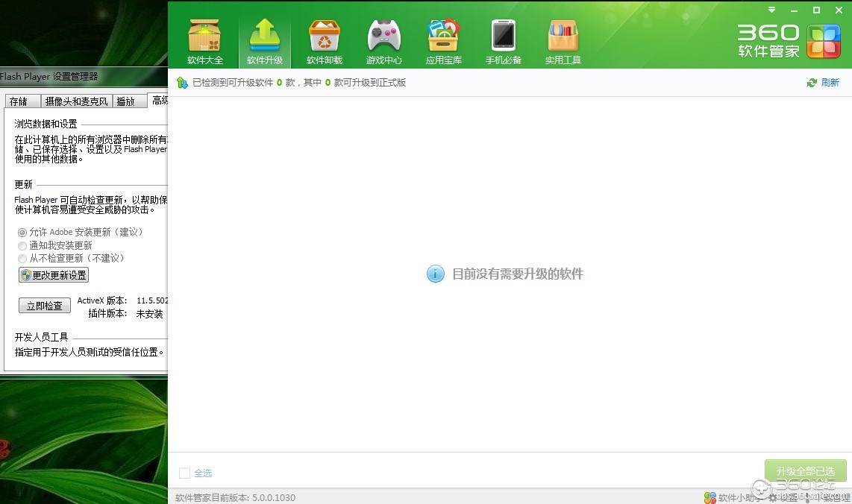Viewport: 852px width, 504px height.
Task: Click the blue info icon in center
Action: [435, 274]
